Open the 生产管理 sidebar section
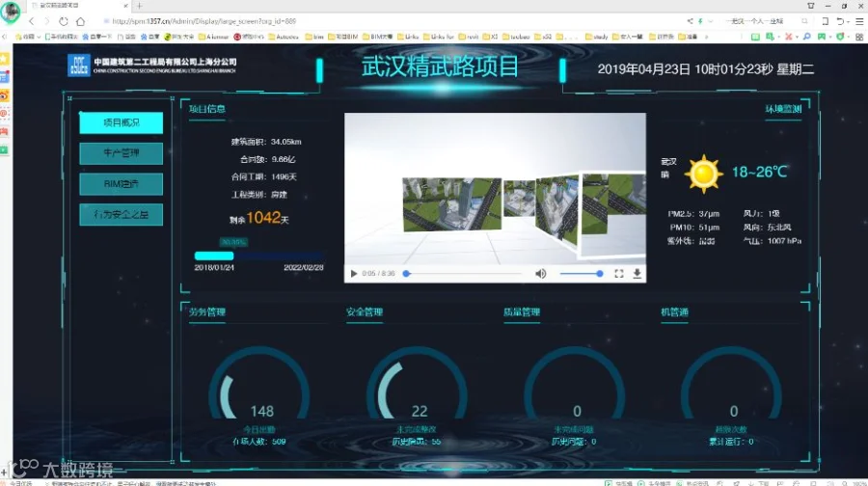Image resolution: width=868 pixels, height=486 pixels. pos(122,153)
